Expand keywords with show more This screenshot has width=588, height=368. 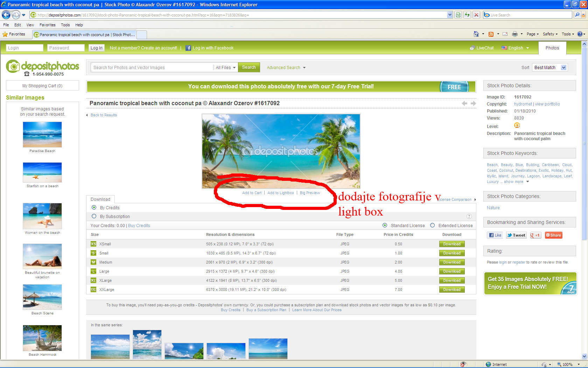(516, 182)
